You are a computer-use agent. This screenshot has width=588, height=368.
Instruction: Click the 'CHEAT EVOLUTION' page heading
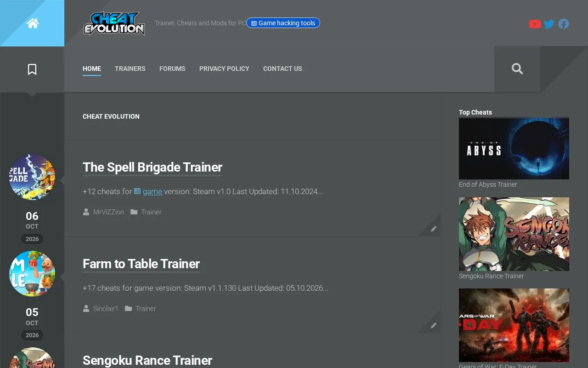(111, 116)
